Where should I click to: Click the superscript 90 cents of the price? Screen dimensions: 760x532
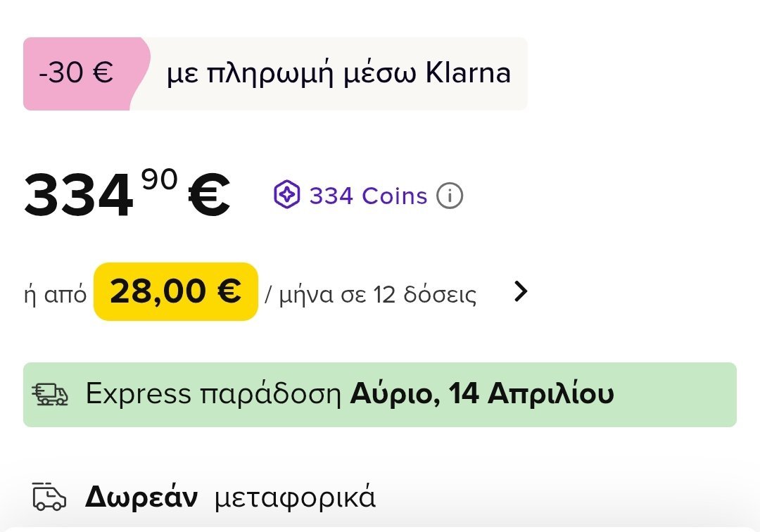pos(160,181)
